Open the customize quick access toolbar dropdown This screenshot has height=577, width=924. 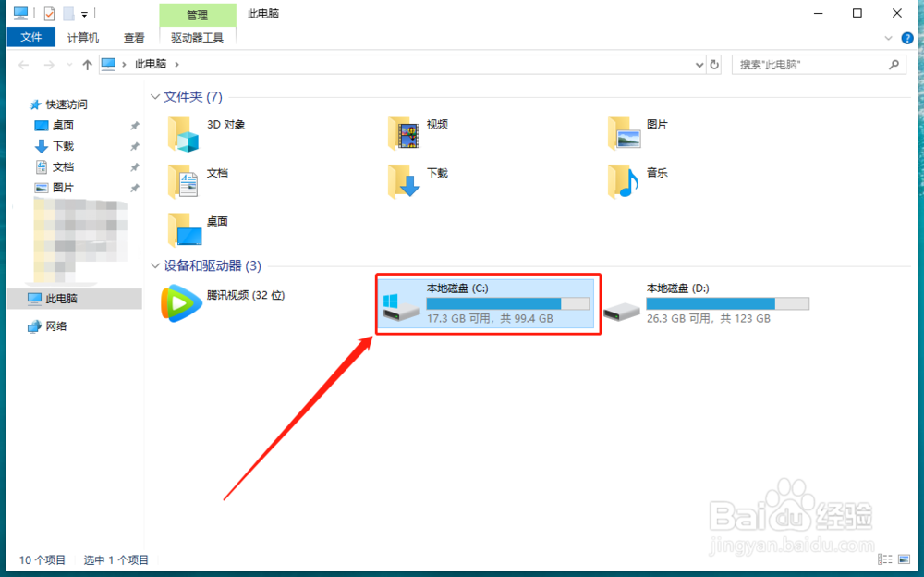click(x=84, y=14)
